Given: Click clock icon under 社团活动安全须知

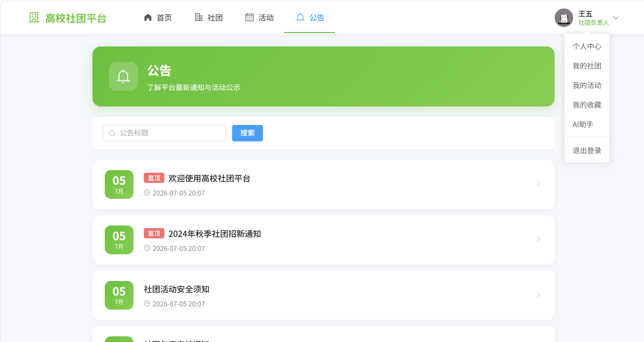Looking at the screenshot, I should [x=147, y=304].
